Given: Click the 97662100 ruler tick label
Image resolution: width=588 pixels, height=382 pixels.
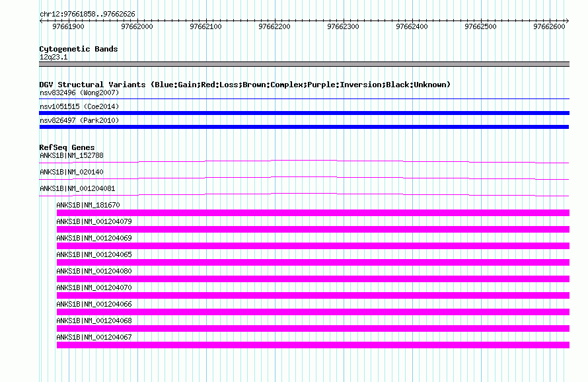Looking at the screenshot, I should click(205, 26).
